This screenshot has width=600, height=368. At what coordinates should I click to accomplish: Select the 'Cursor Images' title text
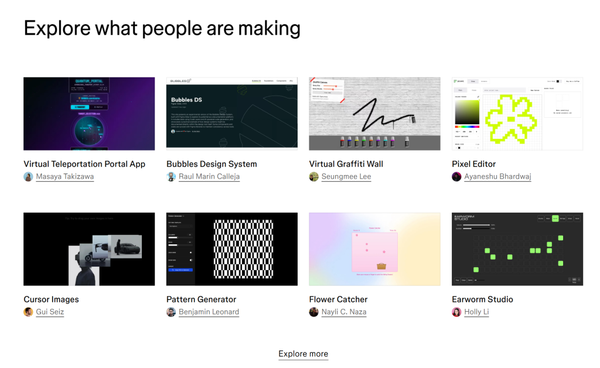tap(51, 300)
